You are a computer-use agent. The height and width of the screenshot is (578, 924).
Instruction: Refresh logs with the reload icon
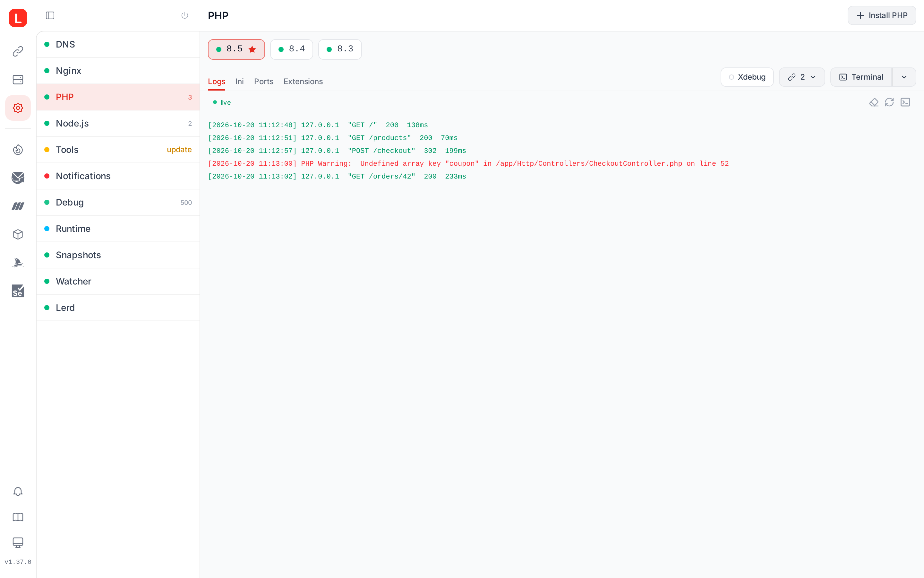pos(889,102)
